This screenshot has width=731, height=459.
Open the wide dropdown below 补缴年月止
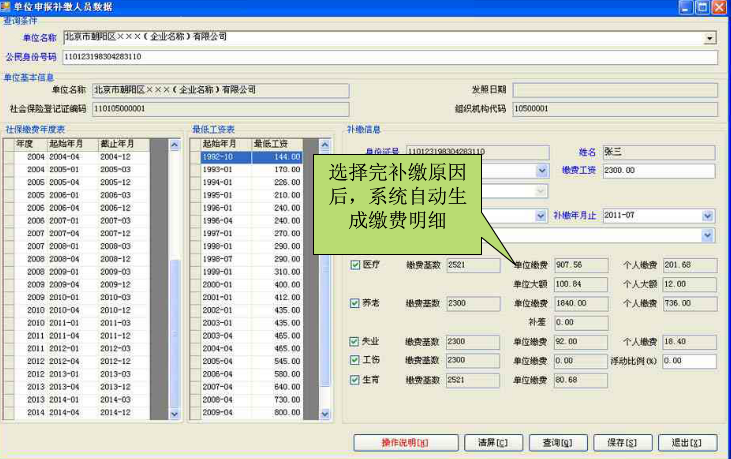point(708,235)
